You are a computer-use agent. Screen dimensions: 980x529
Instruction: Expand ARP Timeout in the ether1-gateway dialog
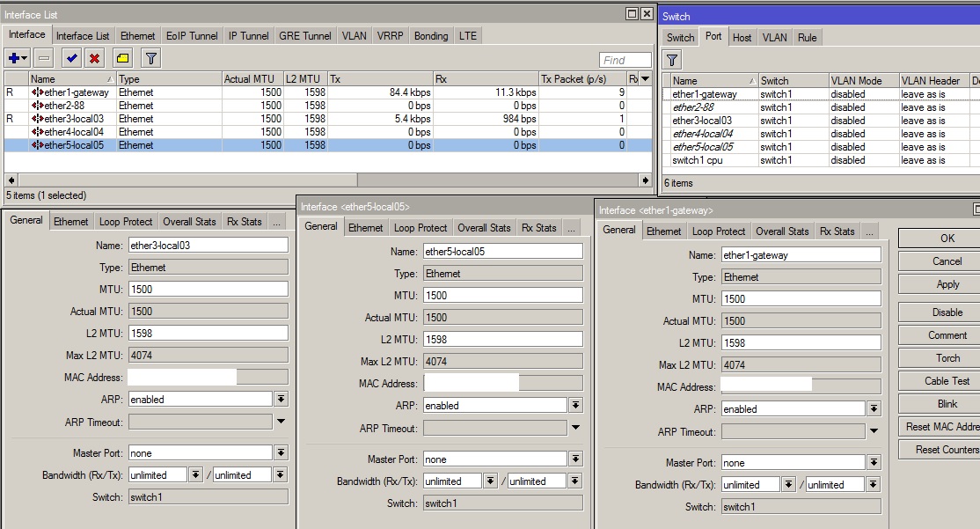[x=874, y=431]
